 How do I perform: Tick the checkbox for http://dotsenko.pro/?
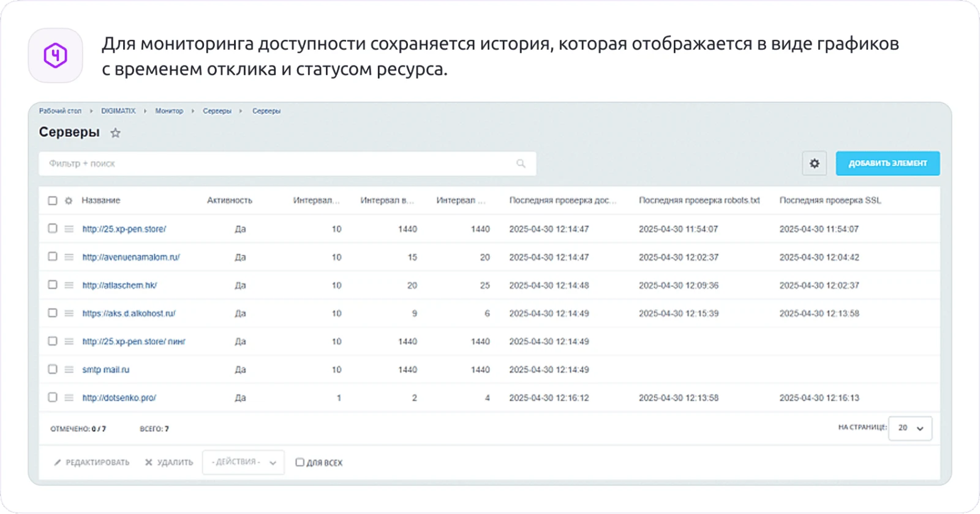(x=53, y=398)
